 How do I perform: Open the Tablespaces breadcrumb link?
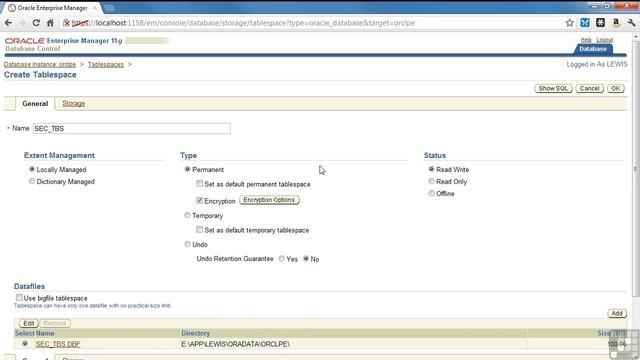tap(106, 64)
